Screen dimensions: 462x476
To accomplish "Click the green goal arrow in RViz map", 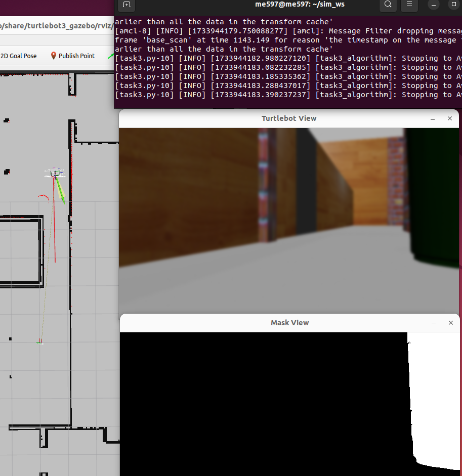I will (x=60, y=190).
